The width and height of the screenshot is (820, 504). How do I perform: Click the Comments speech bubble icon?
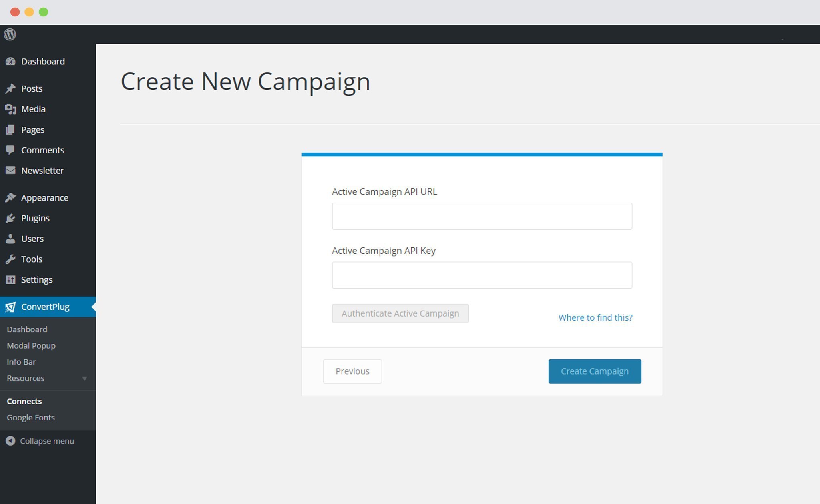[10, 150]
